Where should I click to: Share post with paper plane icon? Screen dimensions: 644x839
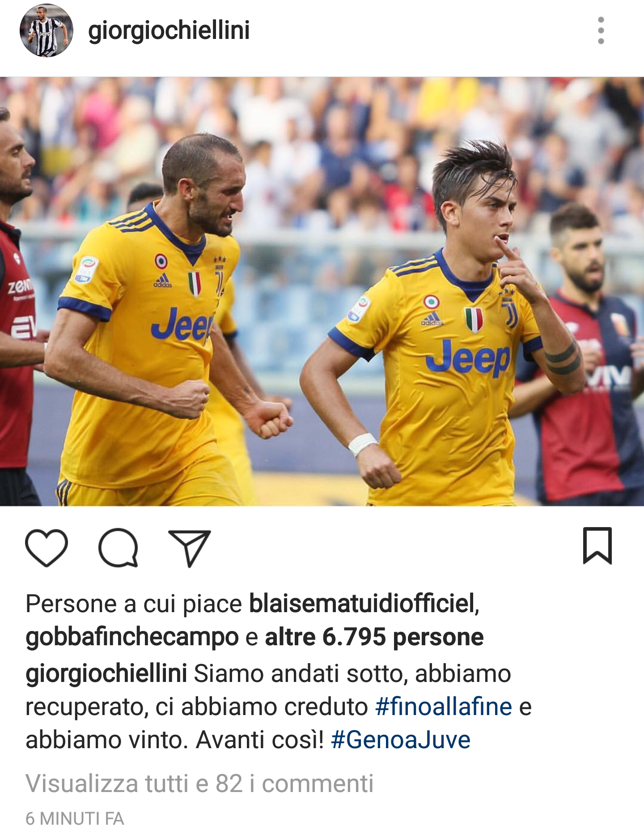pyautogui.click(x=189, y=548)
